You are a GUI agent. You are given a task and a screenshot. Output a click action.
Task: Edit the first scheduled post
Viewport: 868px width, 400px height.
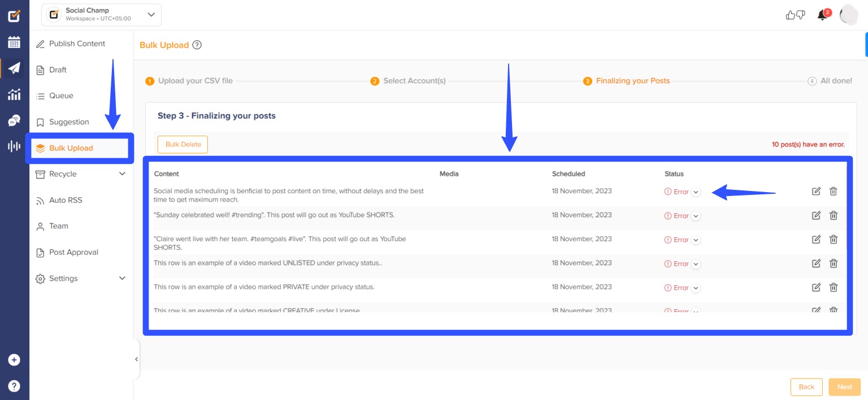[816, 191]
